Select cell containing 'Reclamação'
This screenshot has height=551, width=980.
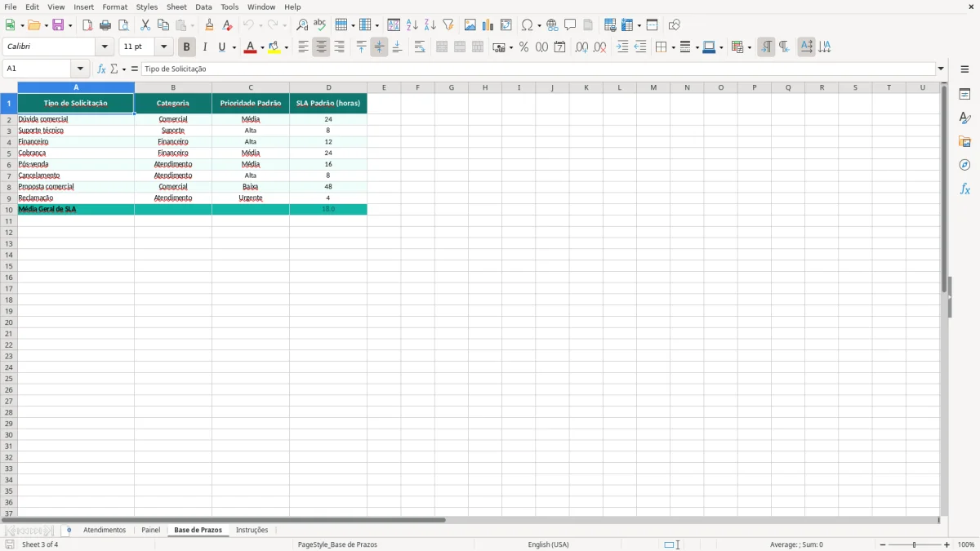coord(76,198)
